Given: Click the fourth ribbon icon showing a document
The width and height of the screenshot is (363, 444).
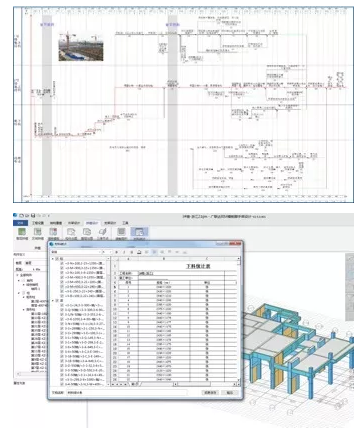Looking at the screenshot, I should pos(71,232).
